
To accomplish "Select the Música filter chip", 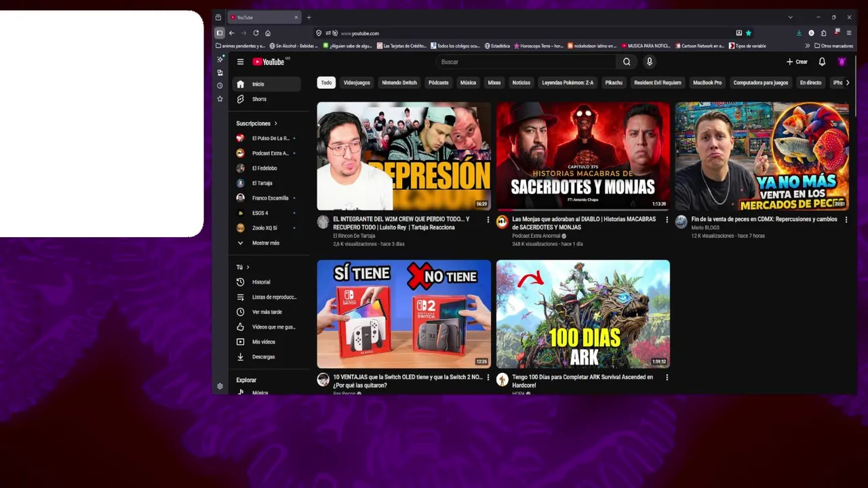I will tap(468, 83).
